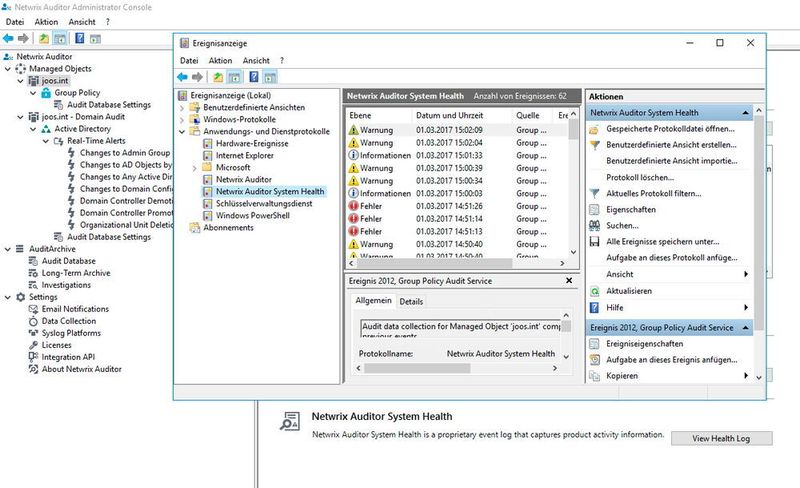800x488 pixels.
Task: Click Benutzerdefinierte Ansicht importieren action
Action: point(671,161)
